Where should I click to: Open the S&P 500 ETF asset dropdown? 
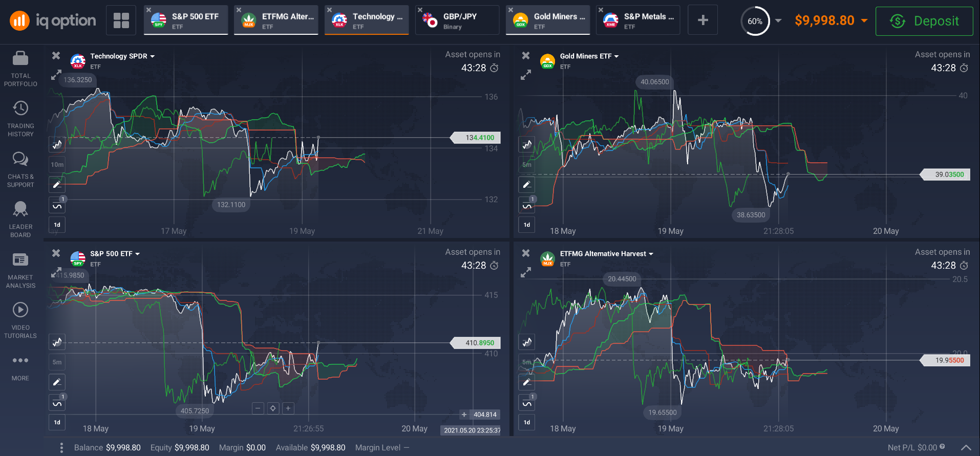[x=115, y=254]
